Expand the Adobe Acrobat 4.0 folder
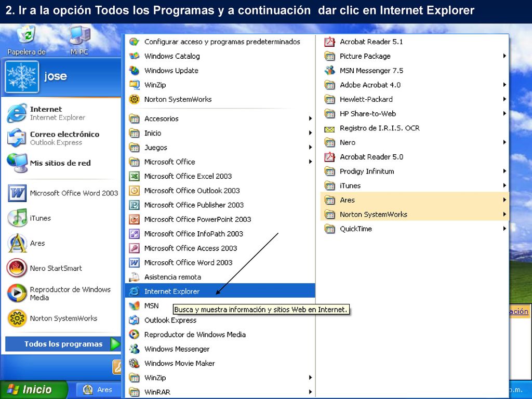Image resolution: width=532 pixels, height=399 pixels. click(415, 85)
